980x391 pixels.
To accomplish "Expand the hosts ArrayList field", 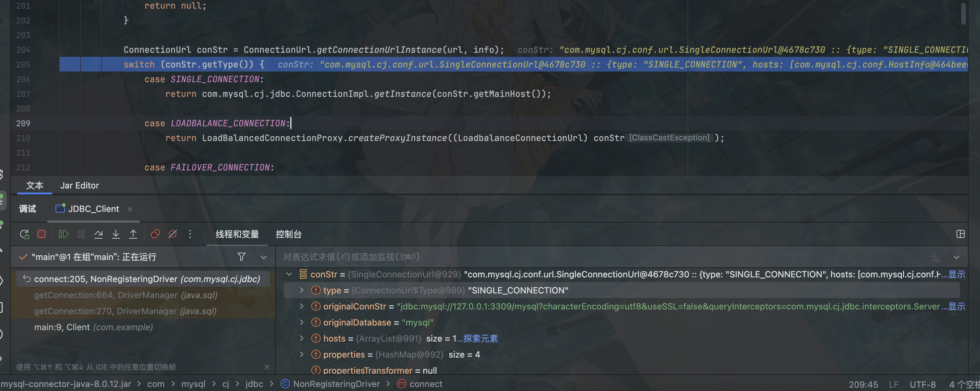I will click(302, 338).
